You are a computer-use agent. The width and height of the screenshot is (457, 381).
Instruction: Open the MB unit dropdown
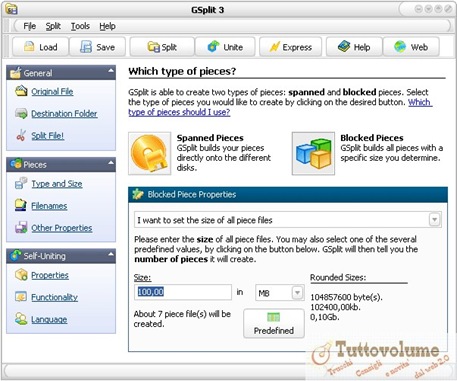(x=297, y=293)
